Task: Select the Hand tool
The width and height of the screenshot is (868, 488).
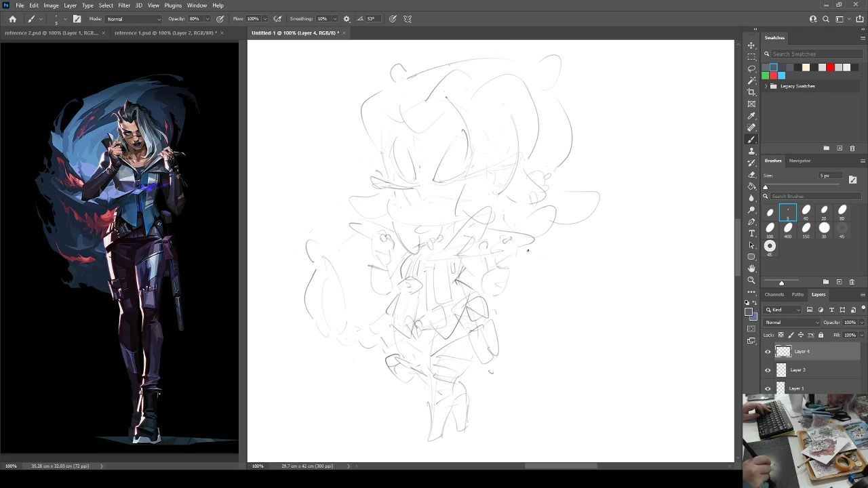Action: tap(751, 268)
